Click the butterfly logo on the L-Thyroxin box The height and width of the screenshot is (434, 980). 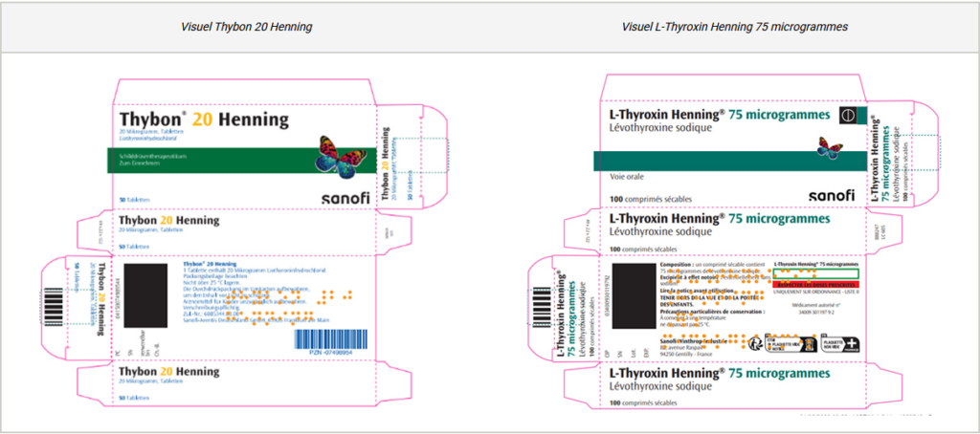point(830,145)
